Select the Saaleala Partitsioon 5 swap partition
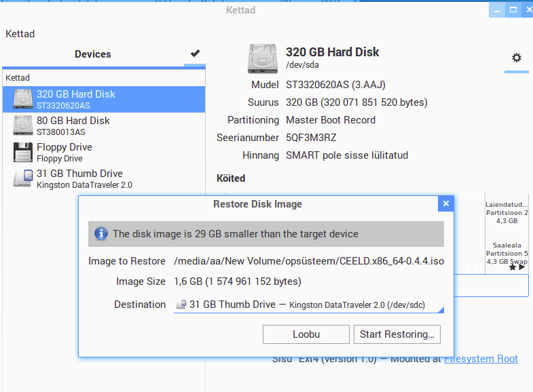Screen dimensions: 533x392 507,253
